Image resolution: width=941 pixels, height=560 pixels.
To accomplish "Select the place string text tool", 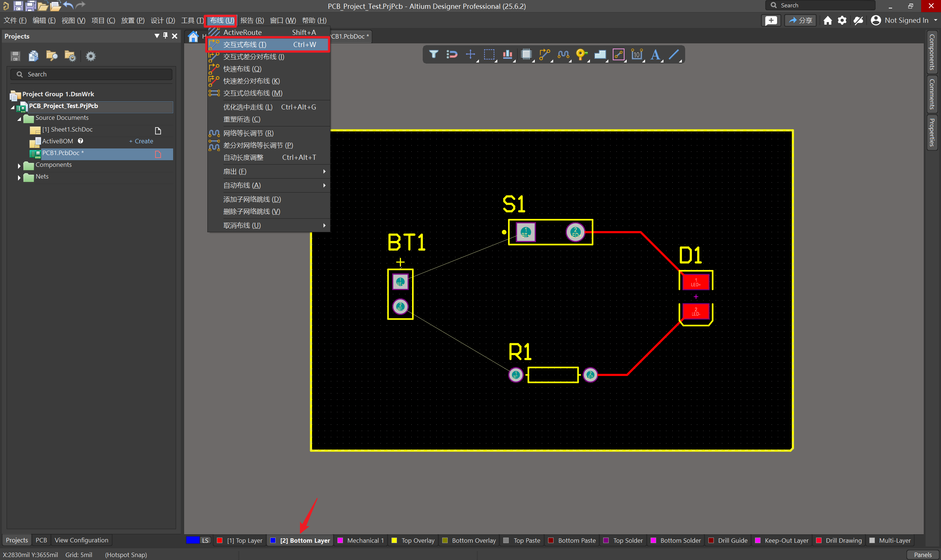I will (655, 54).
